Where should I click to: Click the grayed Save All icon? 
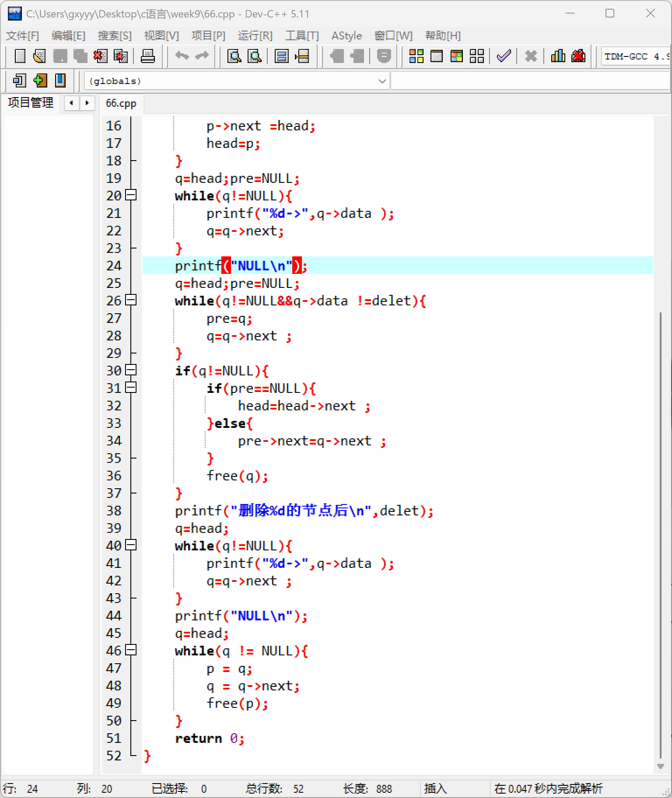coord(80,56)
